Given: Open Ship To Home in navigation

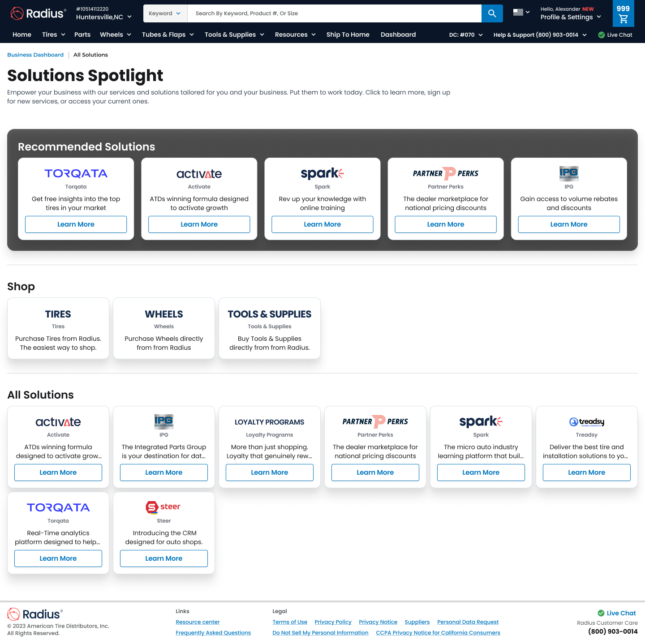Looking at the screenshot, I should [x=348, y=34].
